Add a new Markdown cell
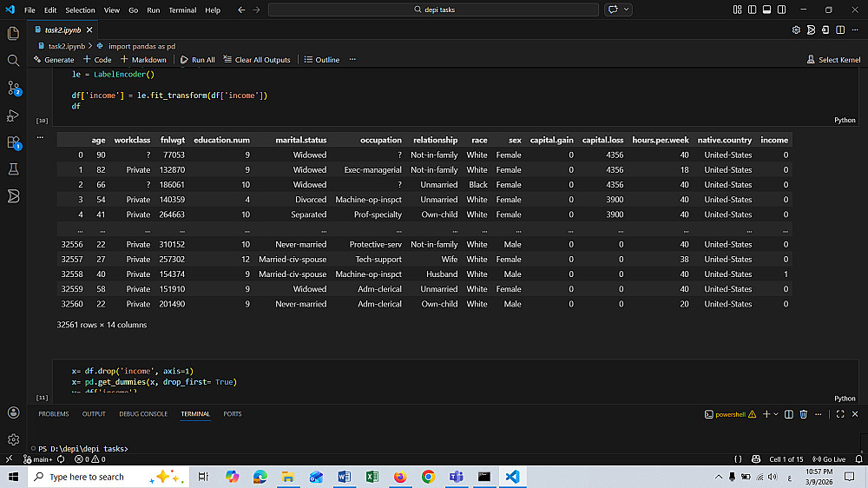This screenshot has width=868, height=488. 143,60
